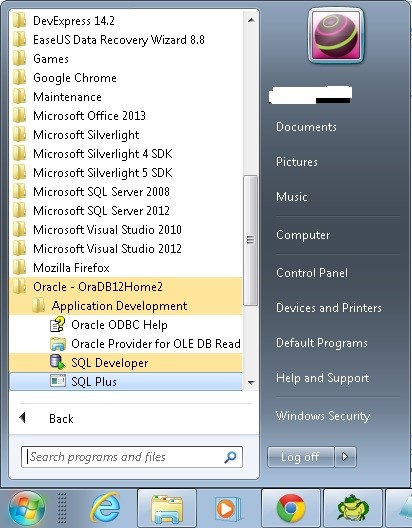412x528 pixels.
Task: Open Windows Media Player from taskbar
Action: click(228, 508)
